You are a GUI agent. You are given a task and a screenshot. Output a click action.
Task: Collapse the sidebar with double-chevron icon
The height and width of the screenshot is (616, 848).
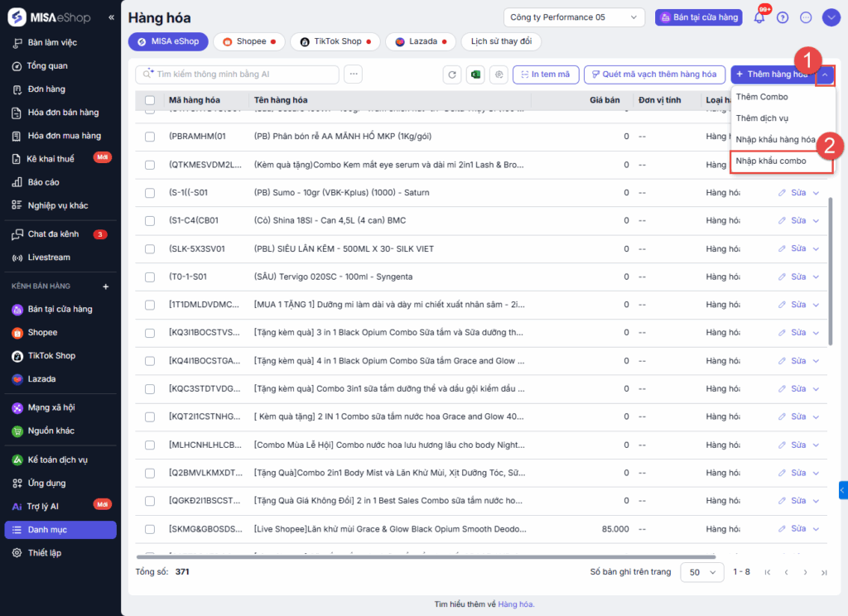(111, 17)
